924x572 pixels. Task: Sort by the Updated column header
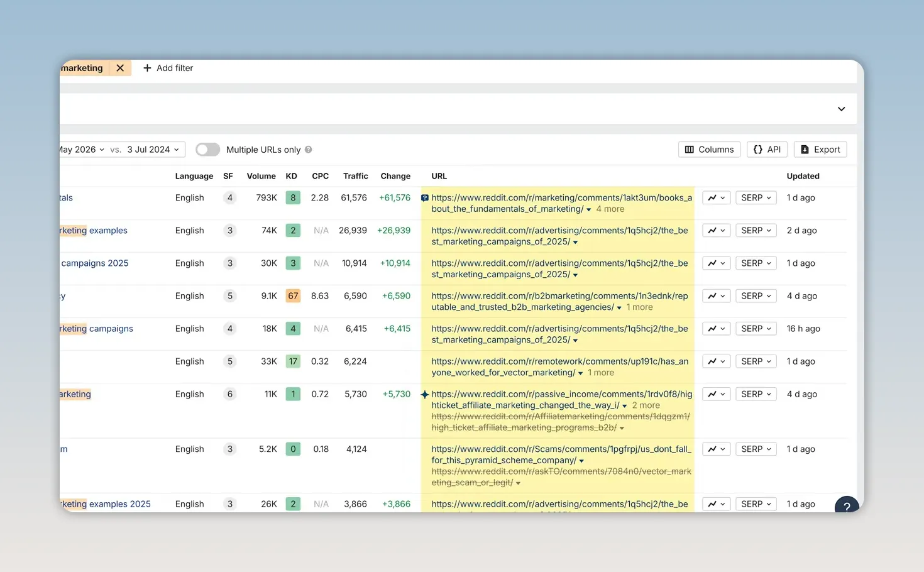click(803, 176)
